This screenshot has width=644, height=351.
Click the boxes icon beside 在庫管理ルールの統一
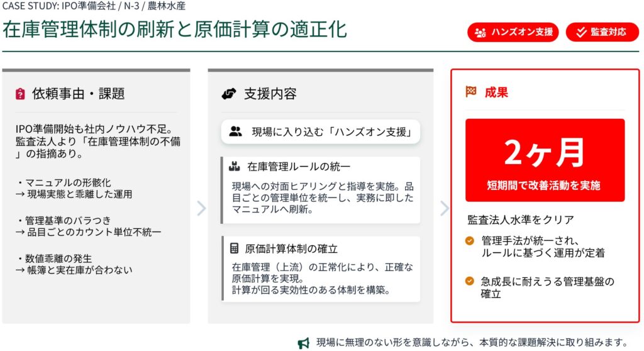tap(235, 167)
